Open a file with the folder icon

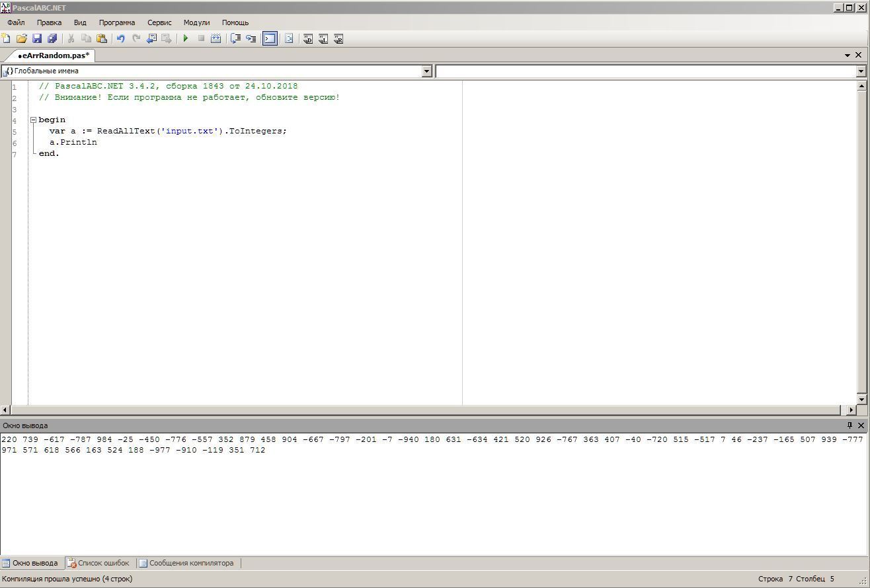coord(22,39)
